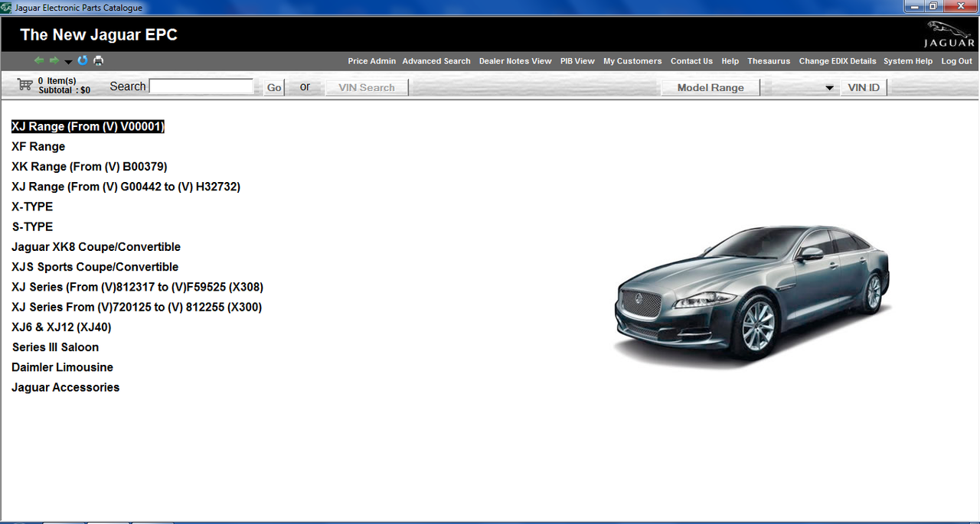Refresh the page with the blue circular arrow
980x524 pixels.
pos(83,61)
